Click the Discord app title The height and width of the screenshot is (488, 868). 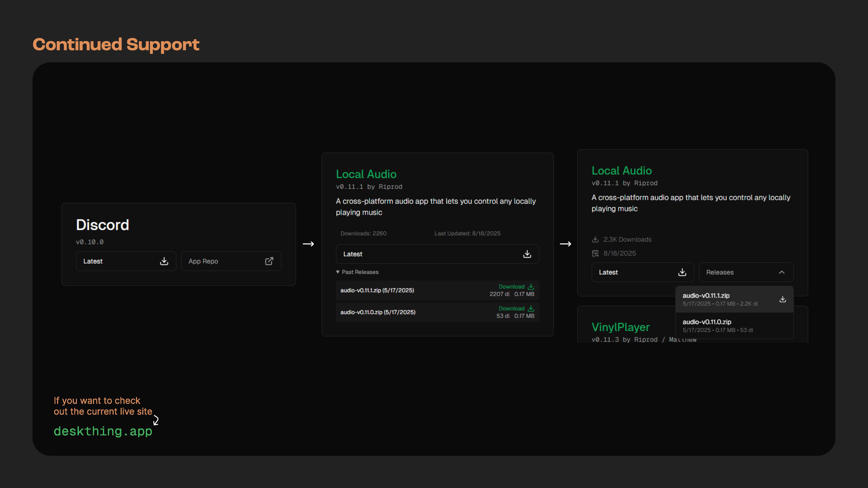pos(102,225)
